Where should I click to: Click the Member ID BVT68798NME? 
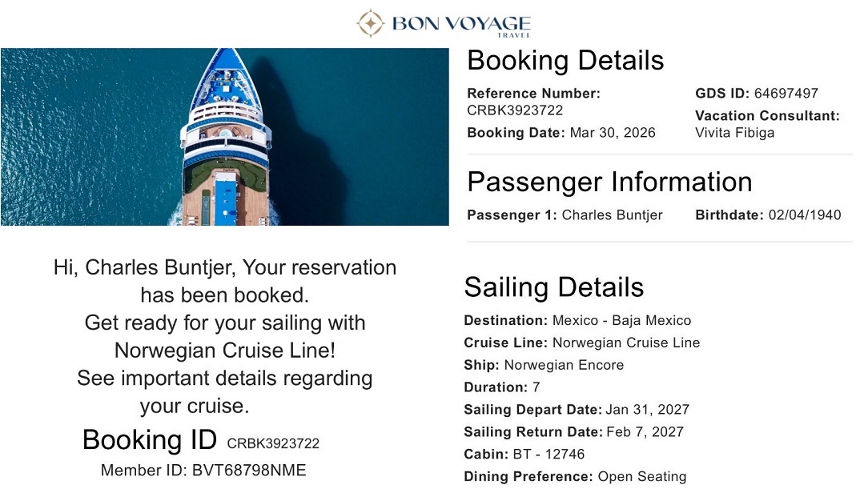coord(249,471)
